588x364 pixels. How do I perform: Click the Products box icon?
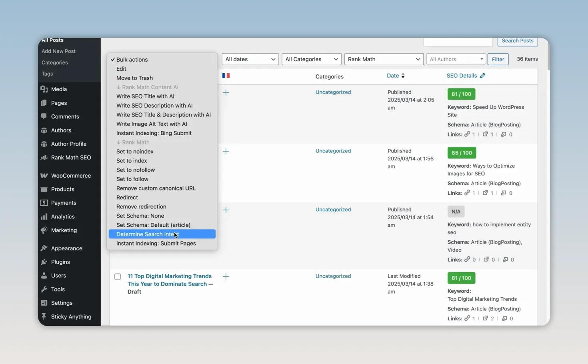44,189
